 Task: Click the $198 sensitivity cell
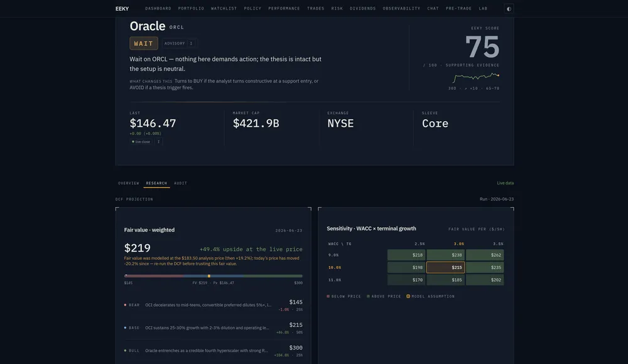pos(406,267)
